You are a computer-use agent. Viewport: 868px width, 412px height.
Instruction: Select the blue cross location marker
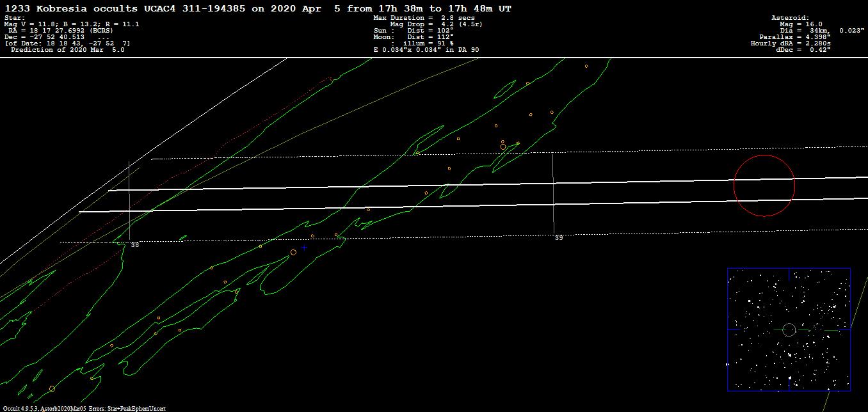(304, 247)
